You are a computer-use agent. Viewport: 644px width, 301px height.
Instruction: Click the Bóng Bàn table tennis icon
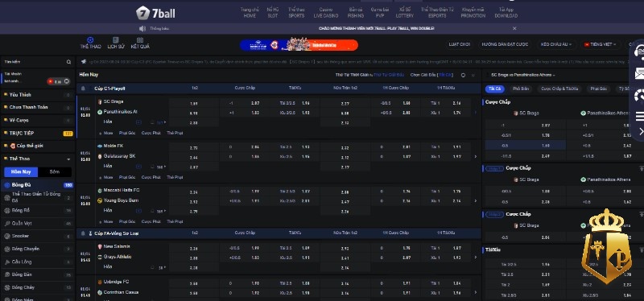tap(7, 274)
